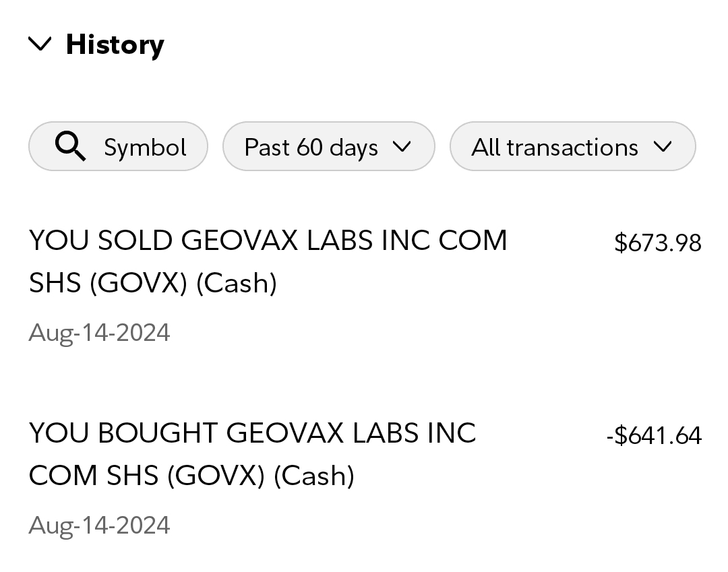Screen dimensions: 728x572
Task: Click the COM SHS (GOVX) (Cash) line of bought entry
Action: point(191,476)
